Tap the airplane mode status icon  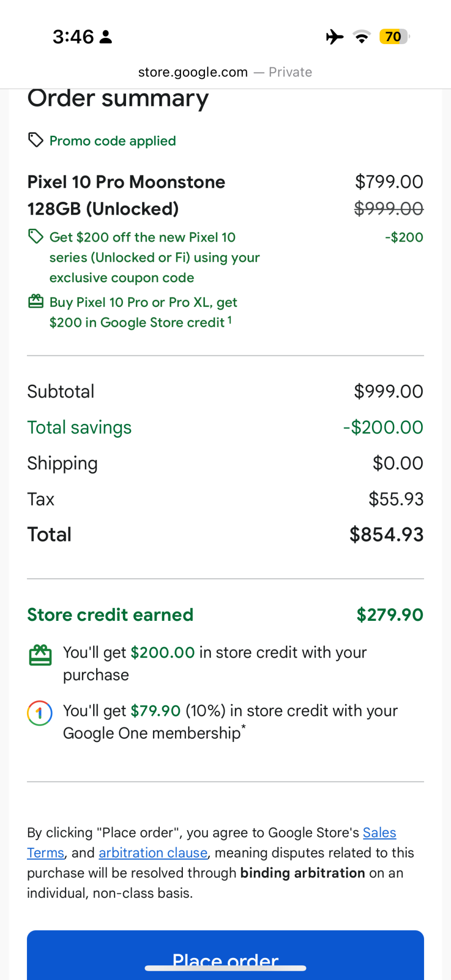(x=335, y=37)
